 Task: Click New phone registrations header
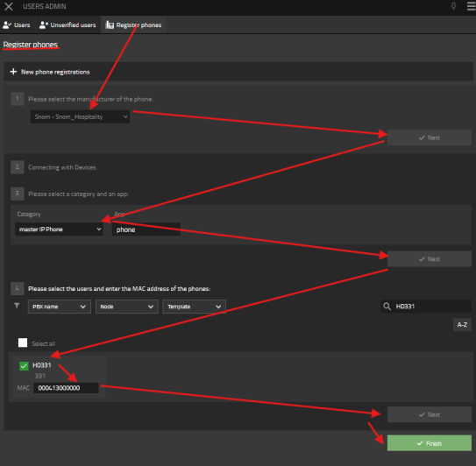(x=55, y=72)
